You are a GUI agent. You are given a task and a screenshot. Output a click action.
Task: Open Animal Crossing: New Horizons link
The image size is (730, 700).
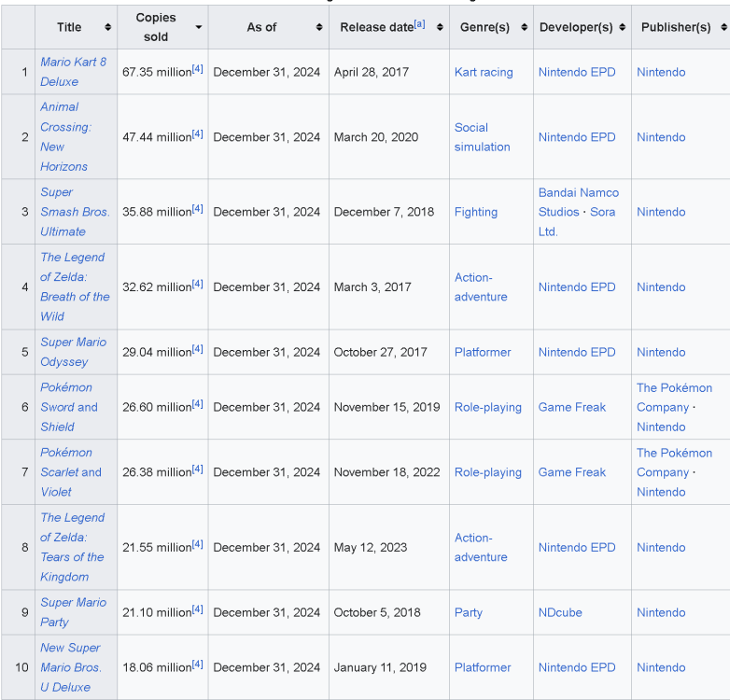[x=65, y=137]
